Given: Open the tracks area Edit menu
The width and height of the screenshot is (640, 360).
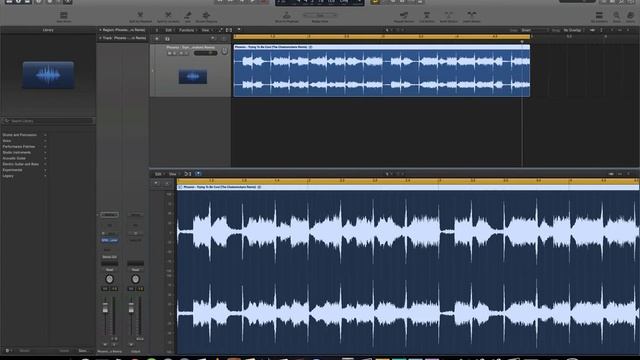Looking at the screenshot, I should [169, 30].
